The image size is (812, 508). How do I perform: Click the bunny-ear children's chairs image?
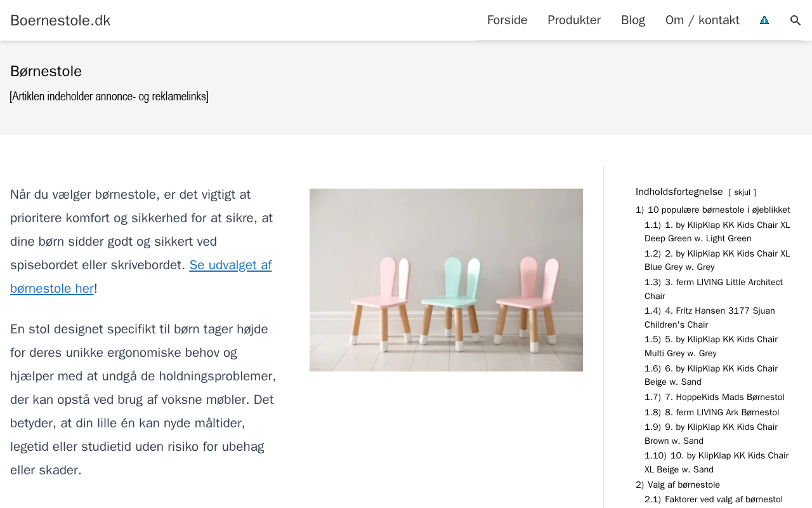446,280
